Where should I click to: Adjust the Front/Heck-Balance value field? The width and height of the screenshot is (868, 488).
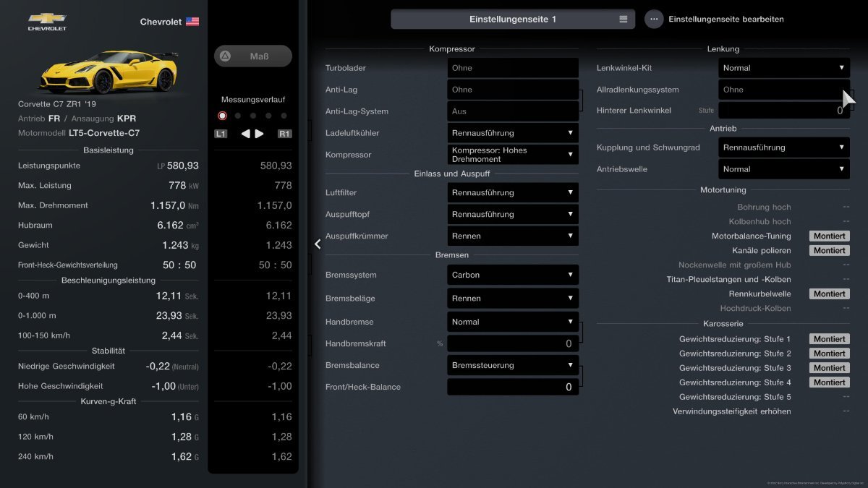pos(513,387)
